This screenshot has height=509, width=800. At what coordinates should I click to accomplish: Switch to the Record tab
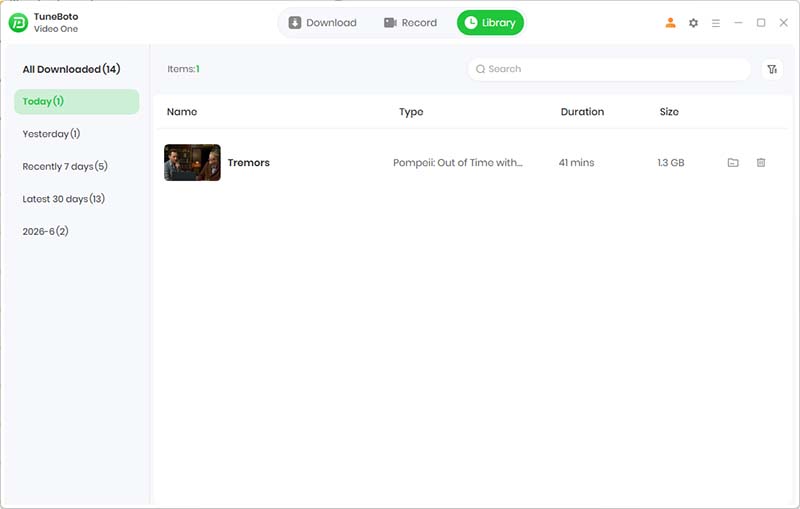tap(410, 23)
